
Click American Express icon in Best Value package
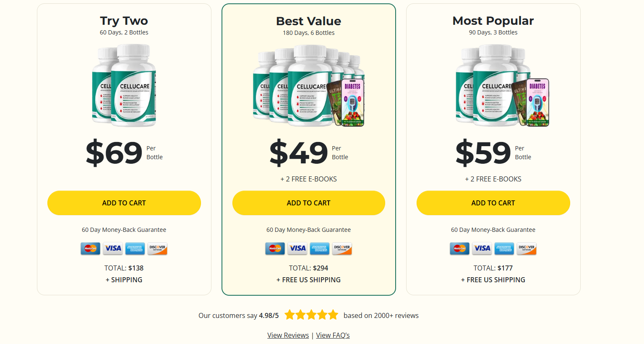[320, 249]
